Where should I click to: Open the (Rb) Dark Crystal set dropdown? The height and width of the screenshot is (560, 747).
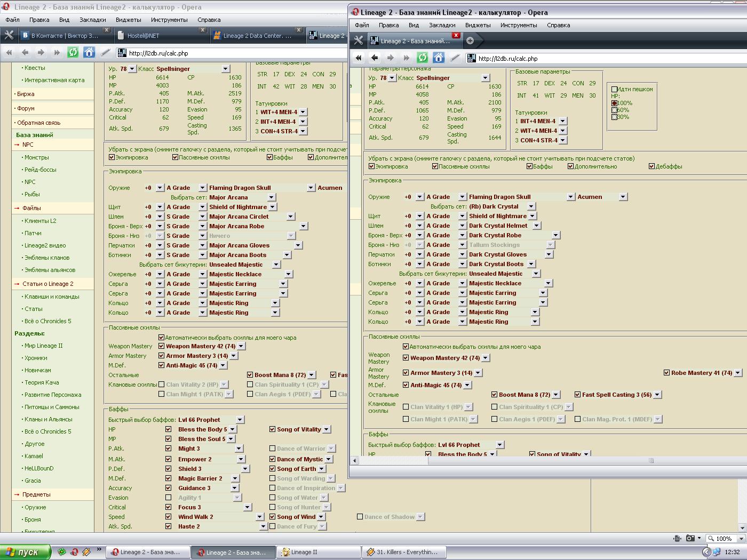click(531, 206)
